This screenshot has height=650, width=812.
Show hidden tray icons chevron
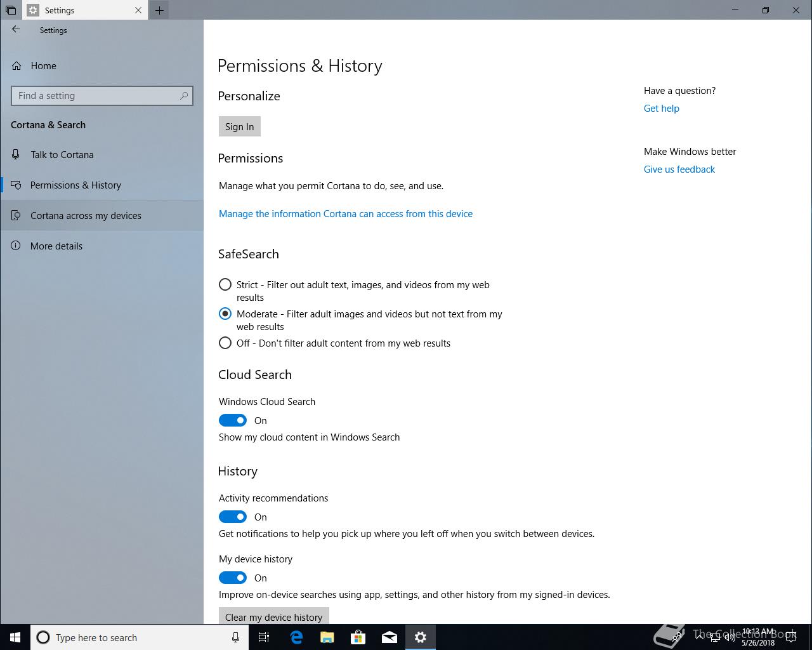pyautogui.click(x=700, y=637)
